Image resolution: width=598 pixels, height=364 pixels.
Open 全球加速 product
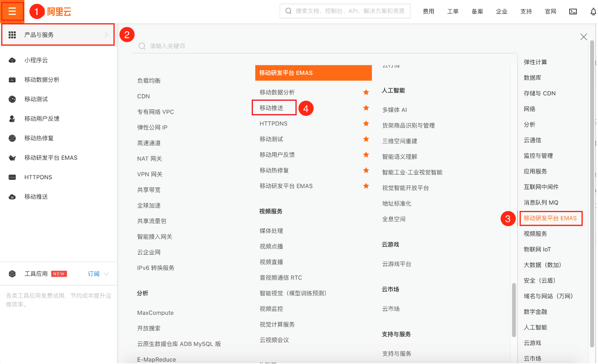pyautogui.click(x=149, y=205)
